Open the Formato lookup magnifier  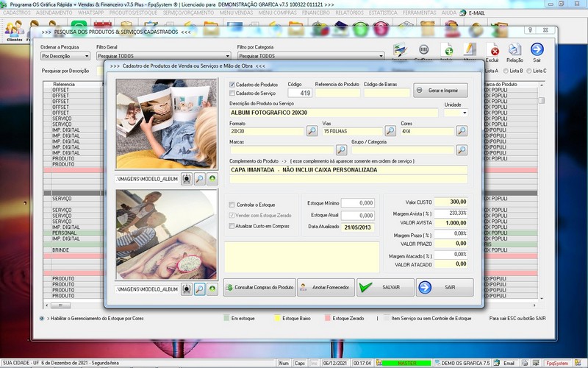[312, 131]
